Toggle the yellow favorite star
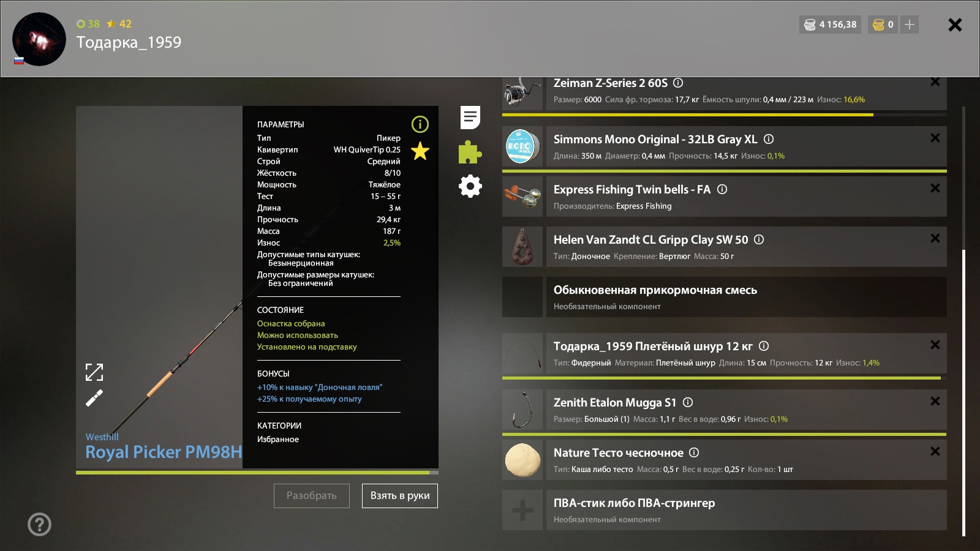The width and height of the screenshot is (980, 551). pos(420,151)
